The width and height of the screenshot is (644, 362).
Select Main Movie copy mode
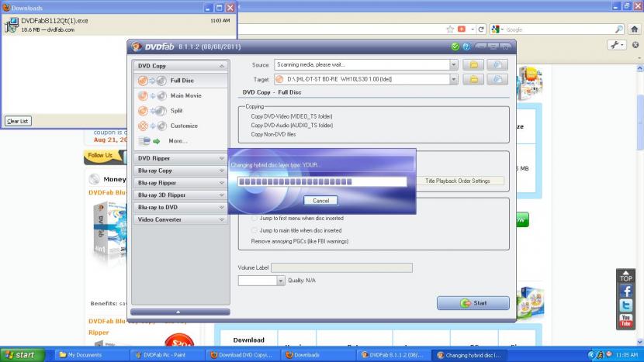pos(185,95)
